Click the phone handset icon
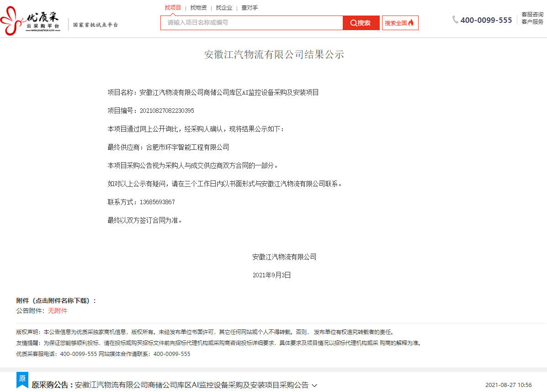This screenshot has width=547, height=392. point(455,20)
